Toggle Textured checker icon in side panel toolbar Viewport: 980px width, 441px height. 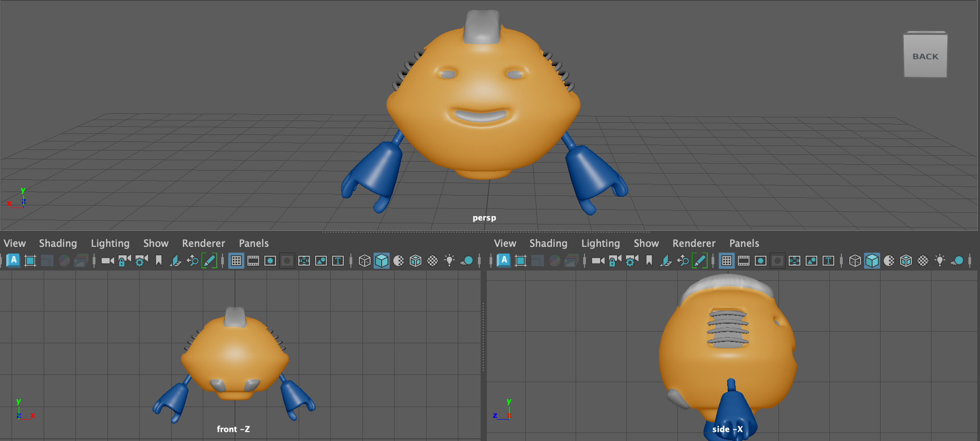pos(923,261)
